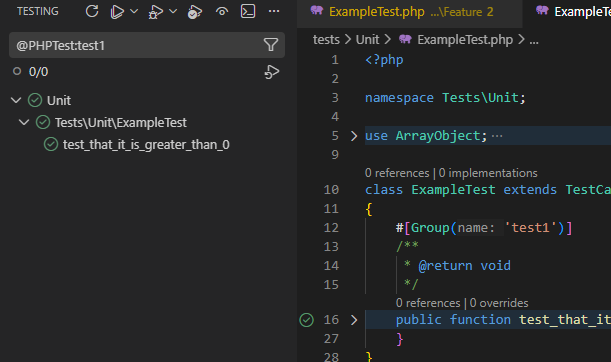Click the Group attribute on line 12
Image resolution: width=611 pixels, height=362 pixels.
coord(430,228)
